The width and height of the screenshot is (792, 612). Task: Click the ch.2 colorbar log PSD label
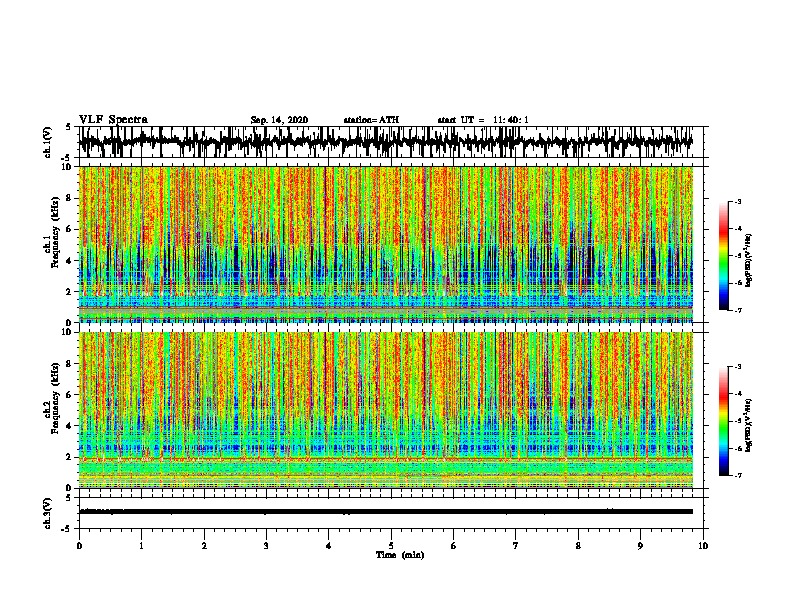tap(749, 425)
